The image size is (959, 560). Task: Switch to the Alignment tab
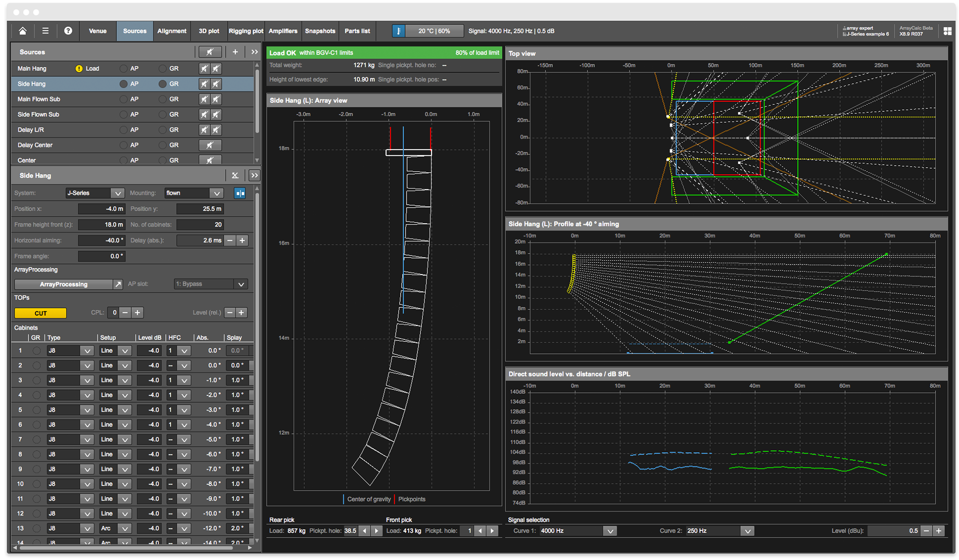(172, 31)
